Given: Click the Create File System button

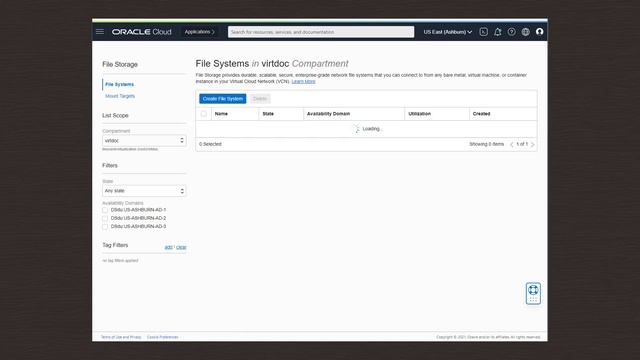Looking at the screenshot, I should pyautogui.click(x=223, y=99).
